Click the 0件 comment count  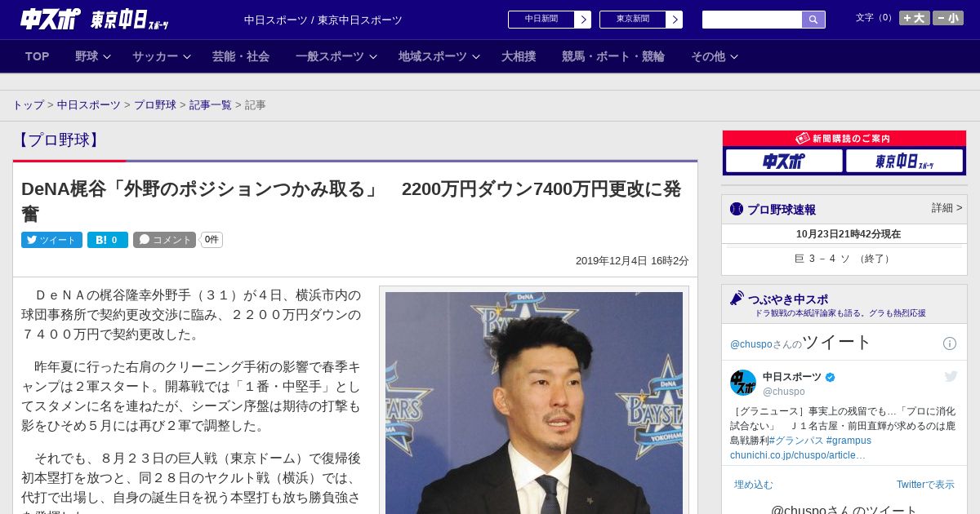pyautogui.click(x=212, y=240)
